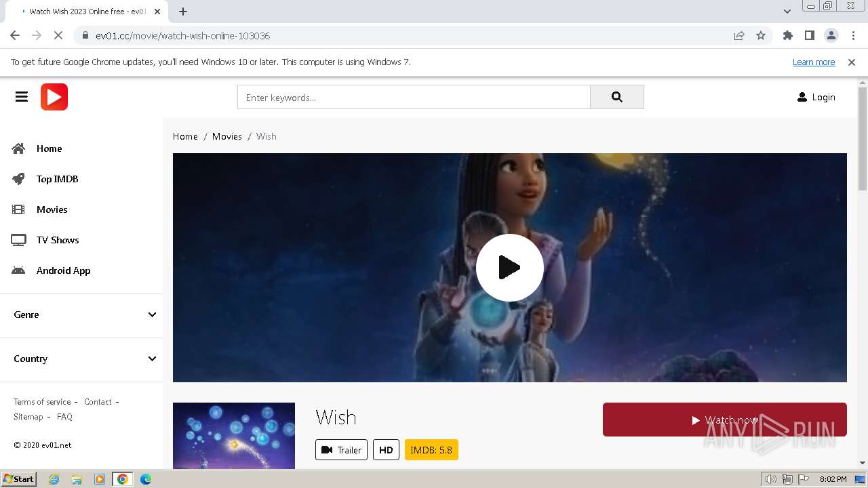Screen dimensions: 868x488
Task: Stop loading the page
Action: [x=58, y=36]
